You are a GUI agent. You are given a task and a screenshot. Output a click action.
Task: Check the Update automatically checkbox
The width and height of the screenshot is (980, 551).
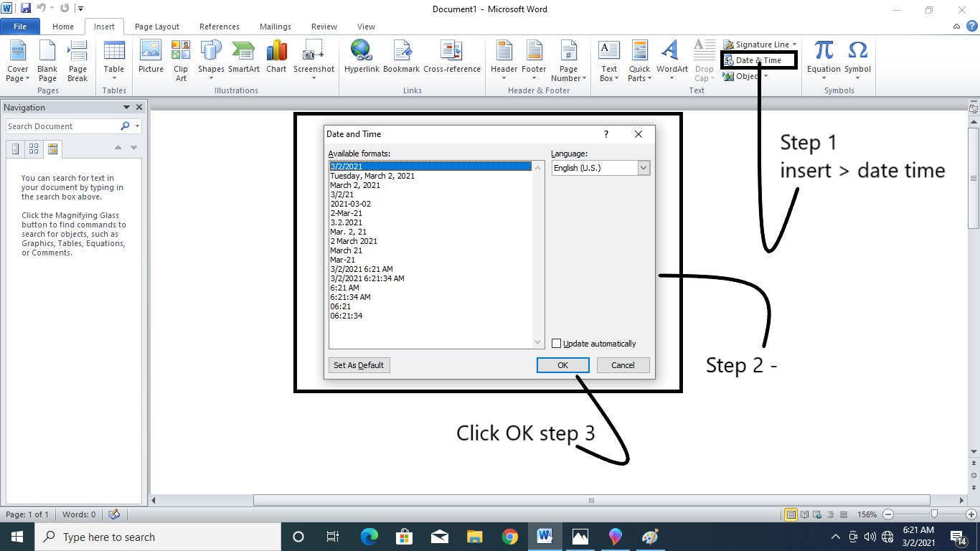[556, 344]
